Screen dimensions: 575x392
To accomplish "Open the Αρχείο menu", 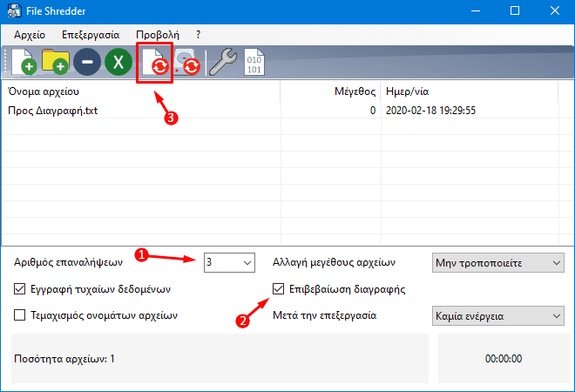I will [30, 35].
